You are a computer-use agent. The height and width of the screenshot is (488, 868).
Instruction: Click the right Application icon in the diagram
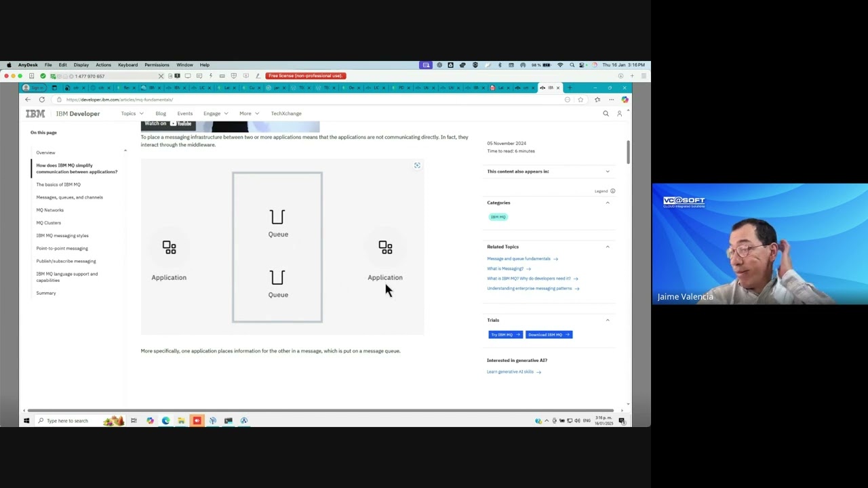click(385, 247)
